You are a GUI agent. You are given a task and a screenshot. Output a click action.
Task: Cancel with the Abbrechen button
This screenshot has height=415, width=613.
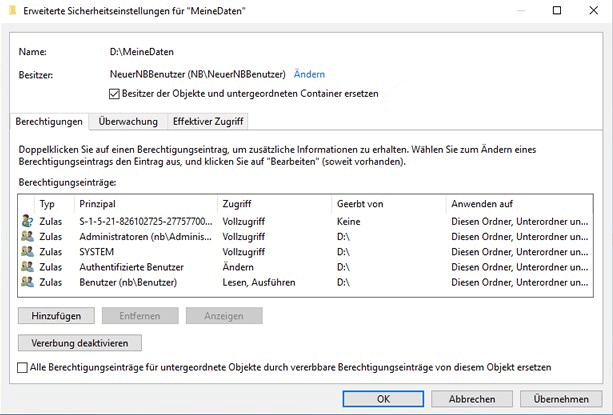coord(472,399)
